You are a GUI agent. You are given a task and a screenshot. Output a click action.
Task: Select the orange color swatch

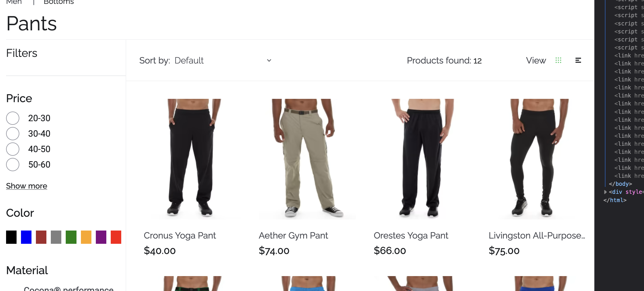pos(86,237)
